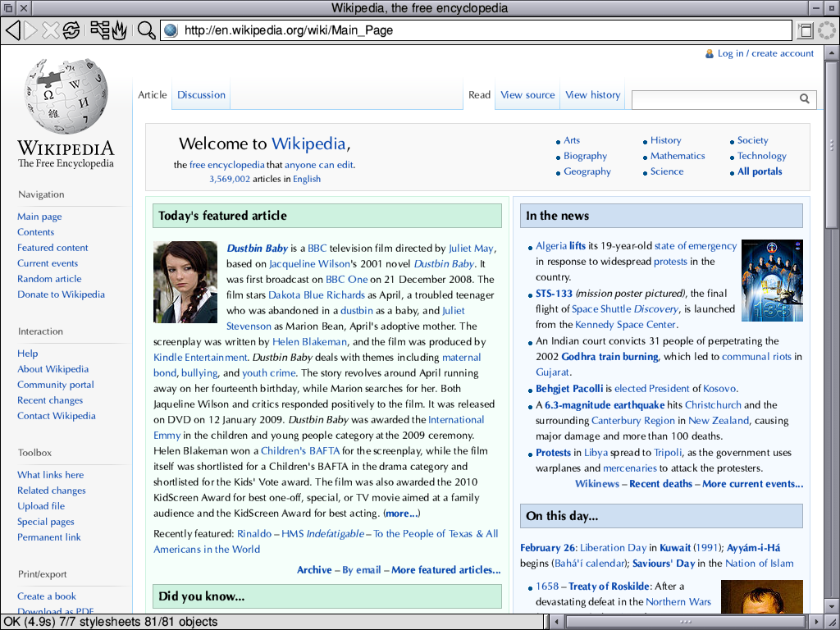Open the Main page sidebar link
840x630 pixels.
(x=39, y=217)
